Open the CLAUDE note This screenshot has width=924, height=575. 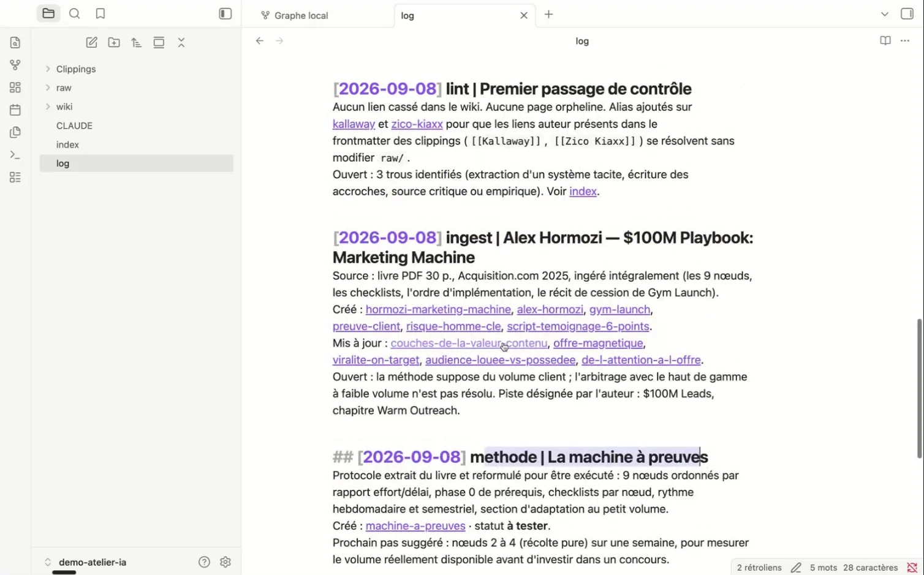point(136,126)
